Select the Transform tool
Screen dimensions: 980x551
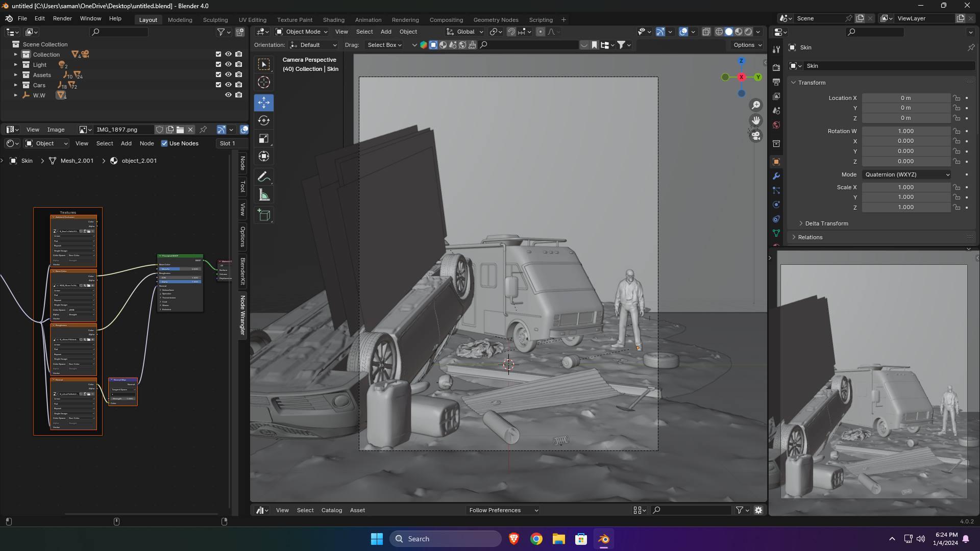click(264, 156)
